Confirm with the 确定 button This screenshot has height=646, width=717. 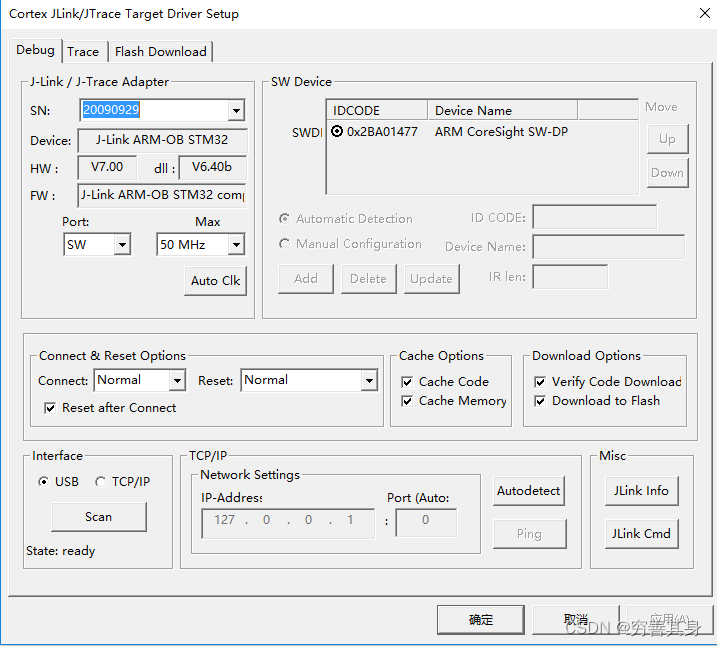pos(481,620)
